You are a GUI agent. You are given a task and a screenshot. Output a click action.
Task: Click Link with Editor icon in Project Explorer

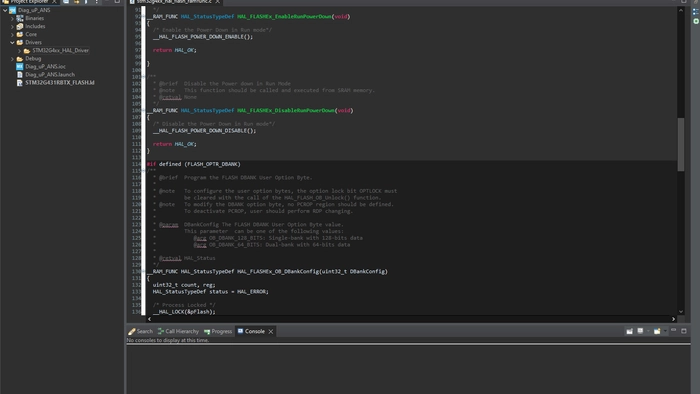76,2
